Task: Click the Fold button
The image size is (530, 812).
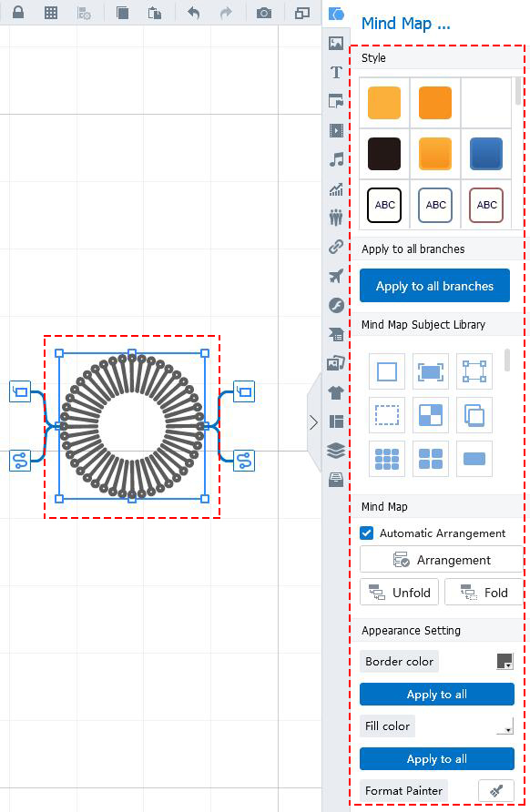Action: (484, 592)
